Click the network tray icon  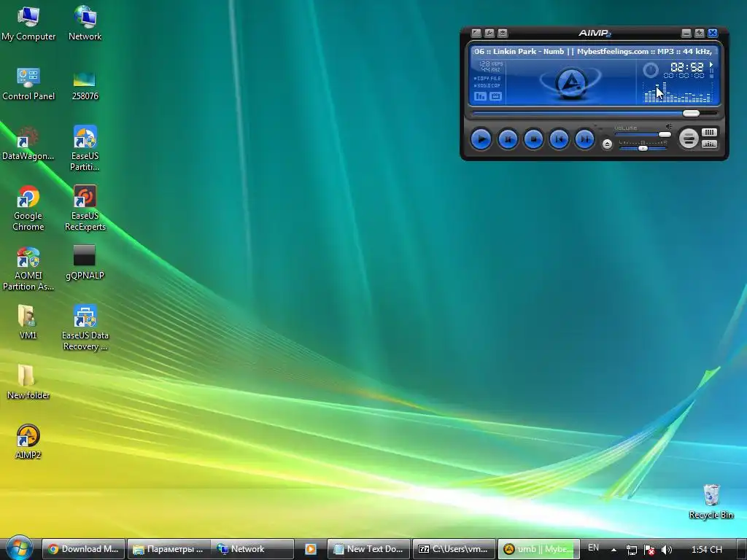pyautogui.click(x=631, y=550)
